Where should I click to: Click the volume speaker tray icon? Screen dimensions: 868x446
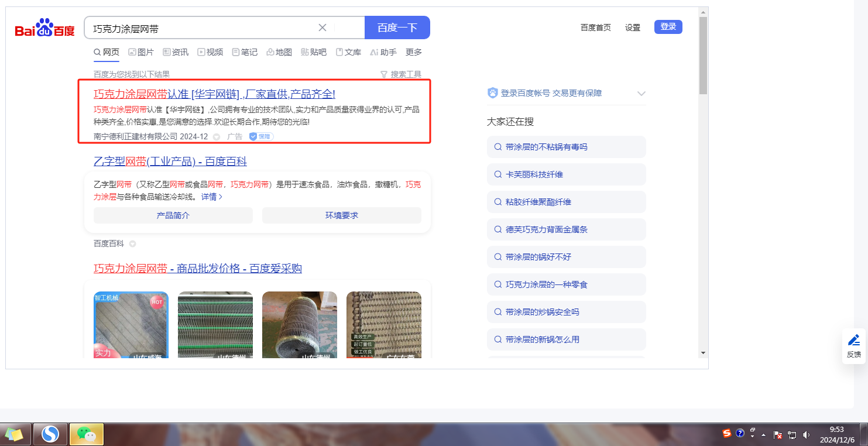807,434
